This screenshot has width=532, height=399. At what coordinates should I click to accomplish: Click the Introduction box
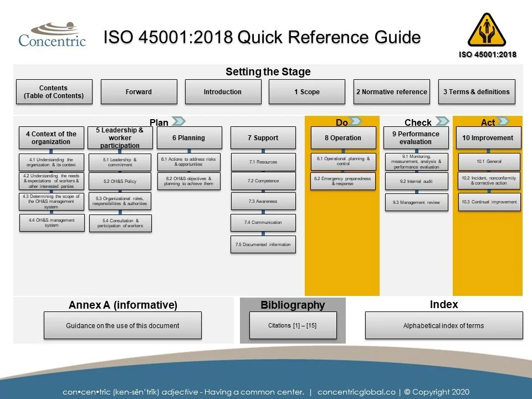[x=223, y=91]
